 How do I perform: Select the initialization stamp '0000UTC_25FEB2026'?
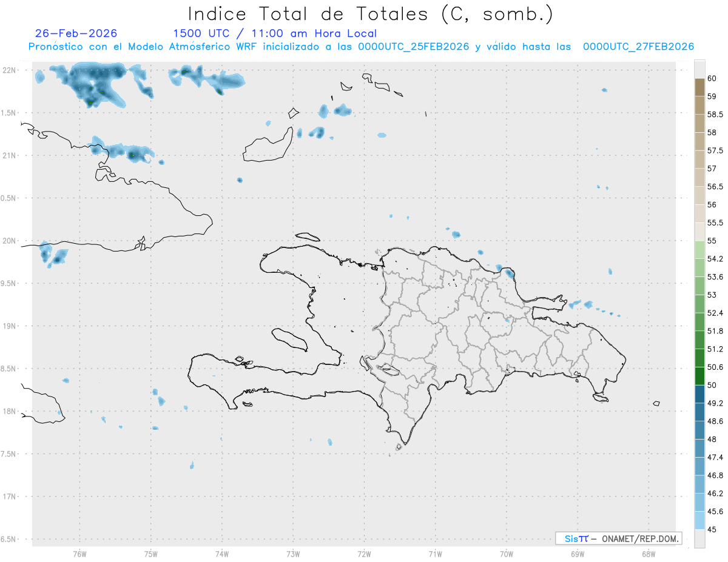pos(414,47)
